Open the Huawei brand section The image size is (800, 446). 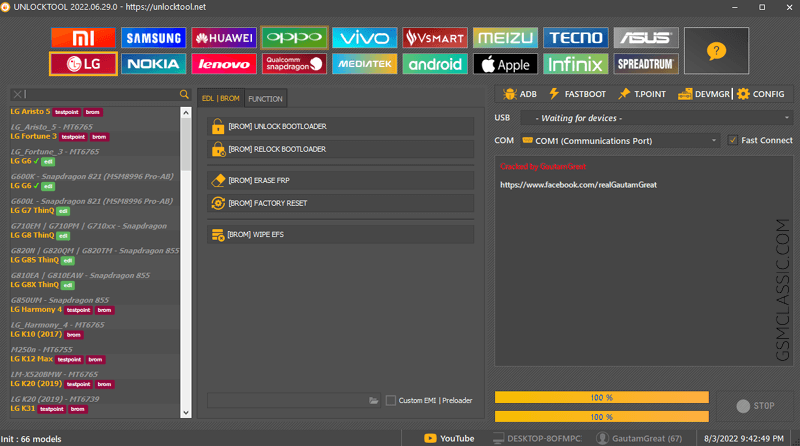[x=224, y=38]
